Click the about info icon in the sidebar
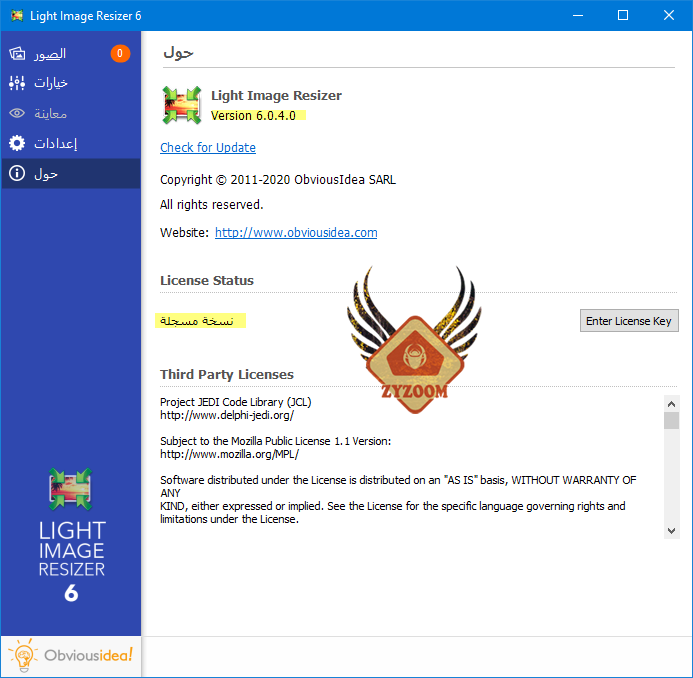 coord(17,173)
